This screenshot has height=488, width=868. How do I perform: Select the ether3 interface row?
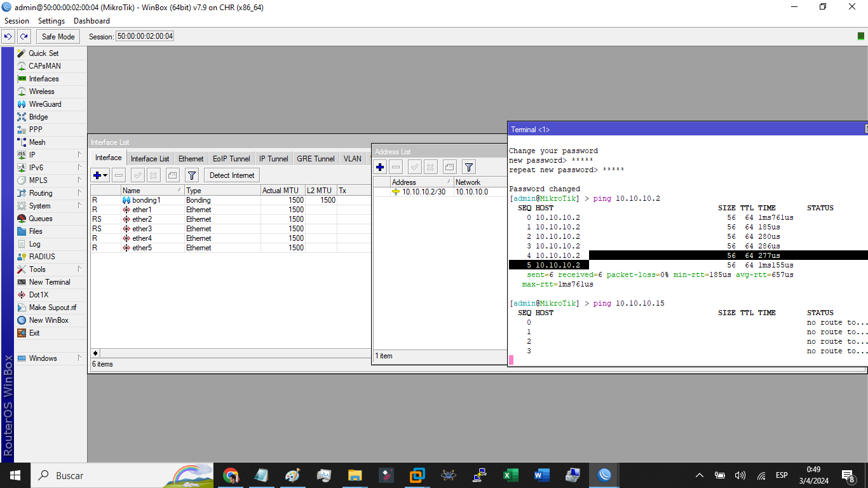click(231, 229)
